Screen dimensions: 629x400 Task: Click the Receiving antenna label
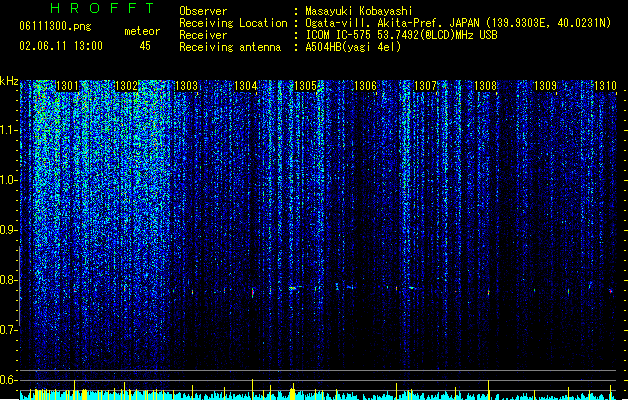[230, 47]
